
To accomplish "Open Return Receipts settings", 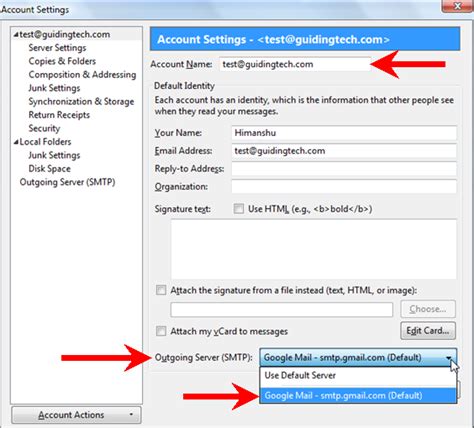I will pos(59,115).
